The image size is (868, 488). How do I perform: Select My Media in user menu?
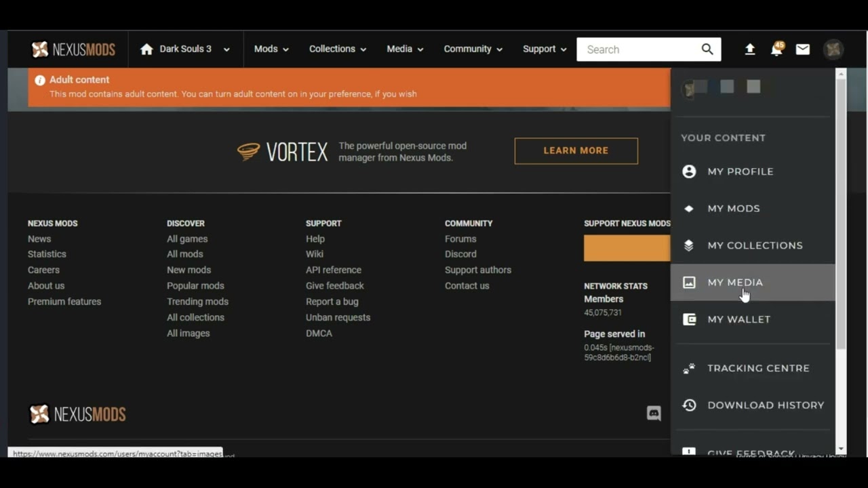pyautogui.click(x=753, y=283)
